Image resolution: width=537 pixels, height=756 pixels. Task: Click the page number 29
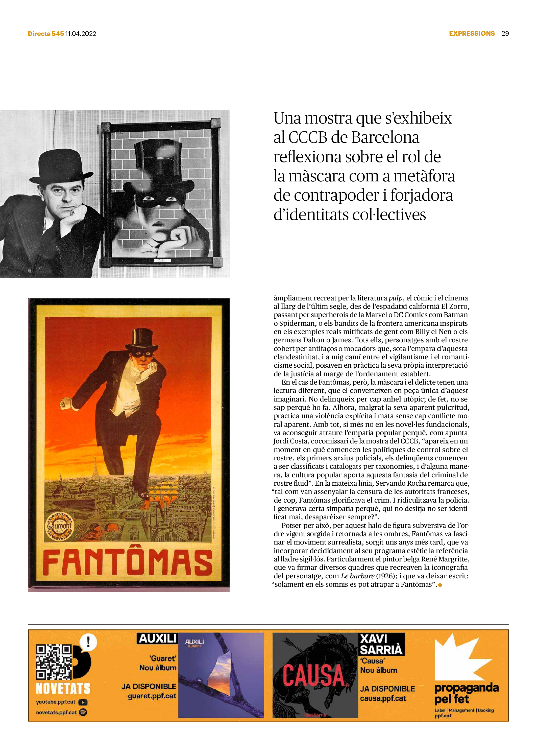coord(505,33)
